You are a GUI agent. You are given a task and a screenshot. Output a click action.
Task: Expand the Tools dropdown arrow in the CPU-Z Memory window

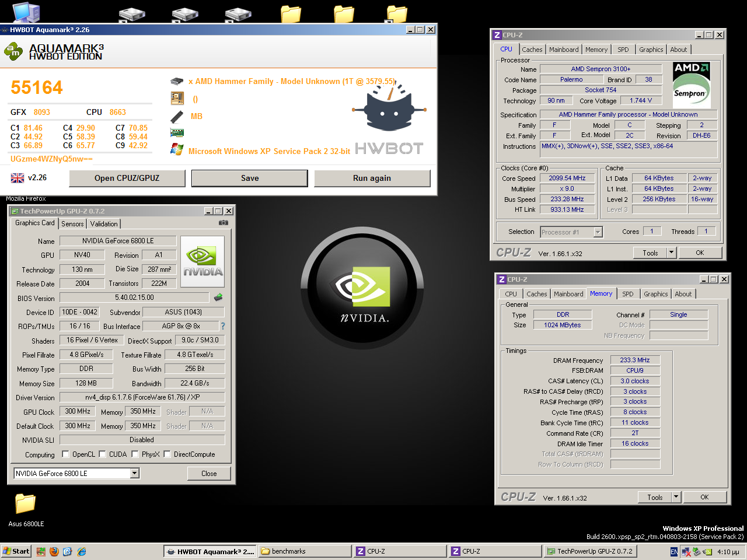pos(676,497)
